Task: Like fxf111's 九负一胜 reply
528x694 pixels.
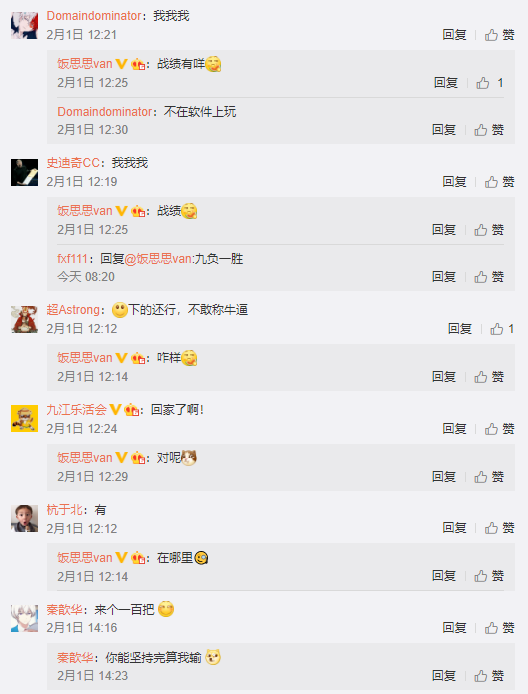Action: pos(489,277)
